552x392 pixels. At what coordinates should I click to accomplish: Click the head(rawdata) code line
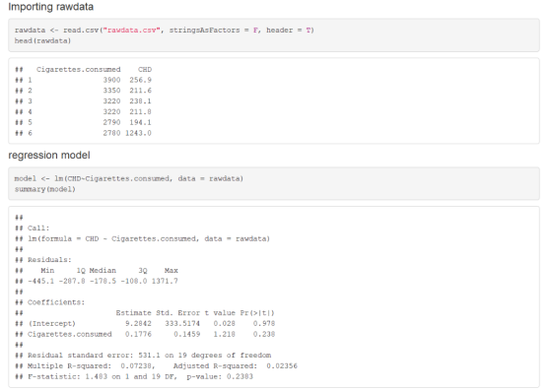click(x=42, y=40)
